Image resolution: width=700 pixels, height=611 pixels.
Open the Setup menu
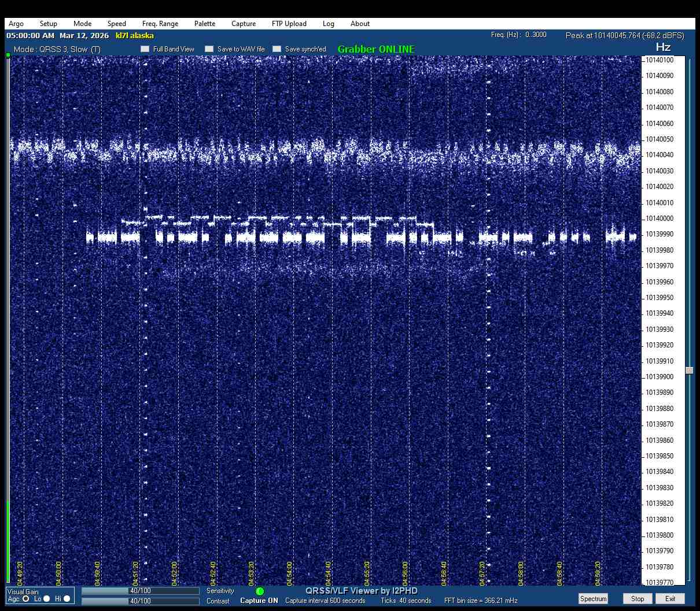[x=49, y=24]
